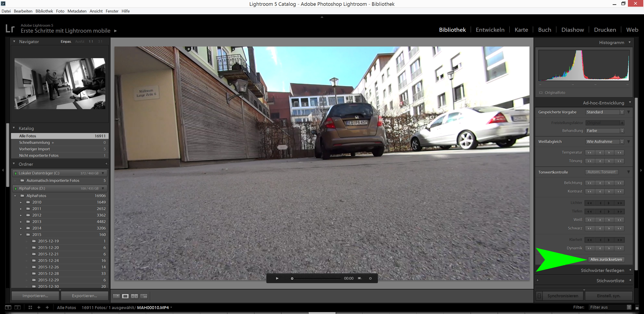Toggle the synchronize switch beside Synchronisieren
Screen dimensions: 644x314
click(539, 296)
